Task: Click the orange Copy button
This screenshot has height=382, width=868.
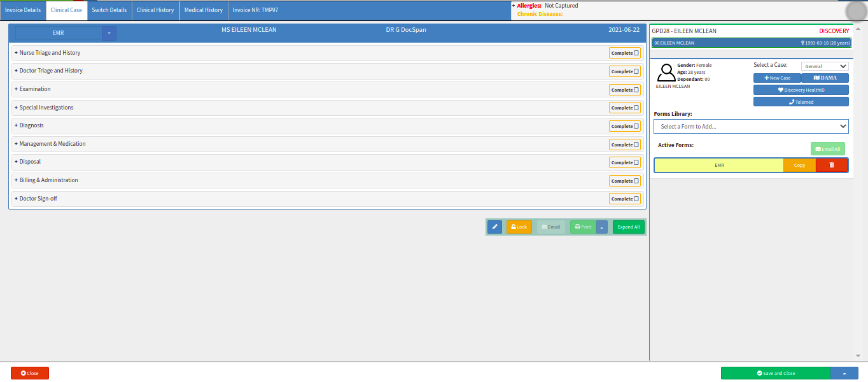Action: click(x=799, y=165)
